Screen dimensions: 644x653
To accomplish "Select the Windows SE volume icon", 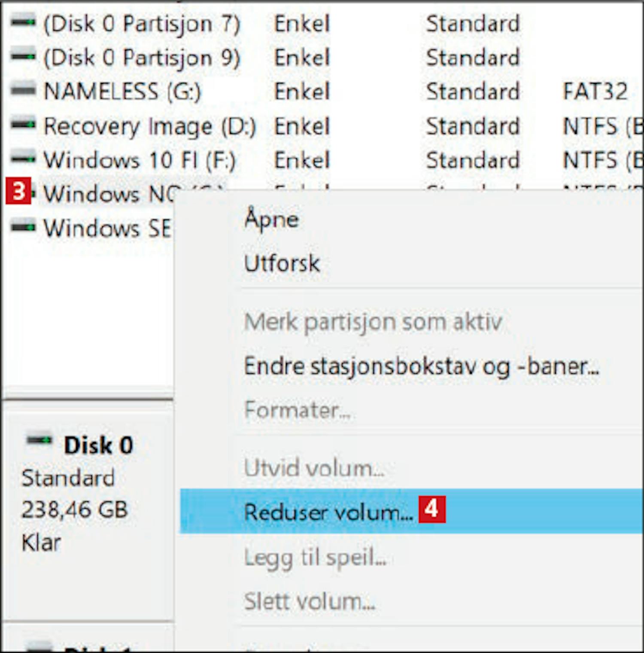I will 23,226.
